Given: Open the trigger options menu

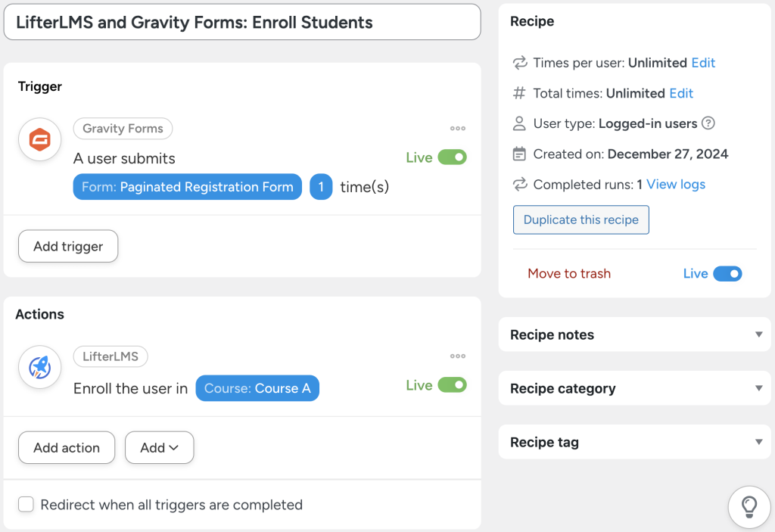Looking at the screenshot, I should point(457,128).
